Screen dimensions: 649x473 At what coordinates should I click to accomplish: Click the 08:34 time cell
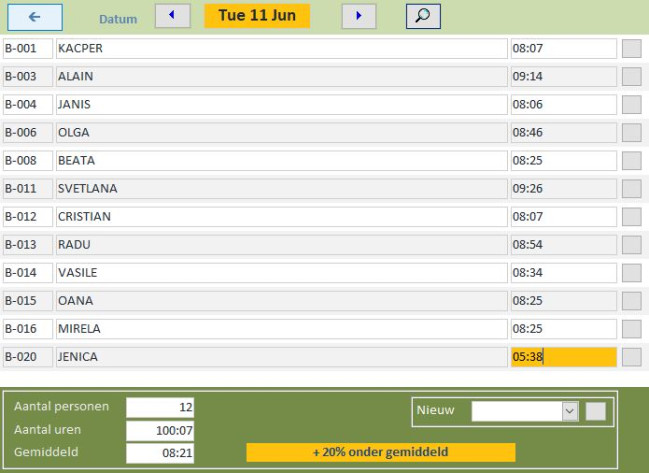(564, 273)
